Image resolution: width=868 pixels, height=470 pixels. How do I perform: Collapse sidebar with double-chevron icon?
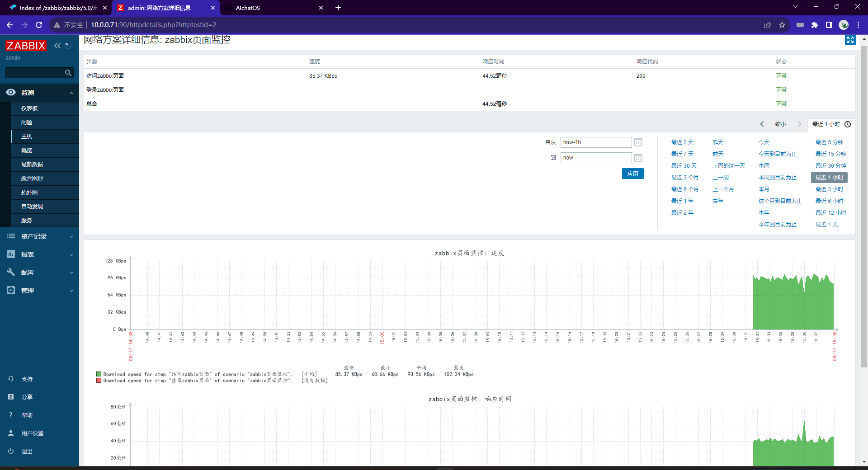click(57, 46)
